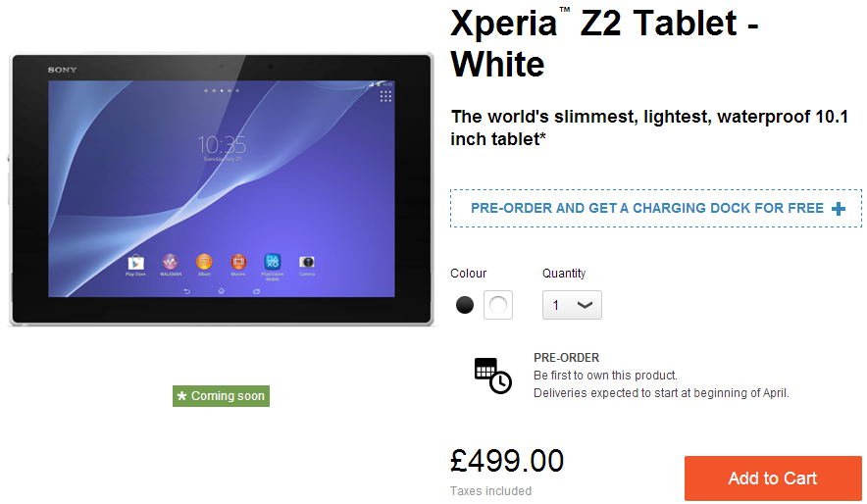
Task: Click the Add to Cart button
Action: (x=773, y=479)
